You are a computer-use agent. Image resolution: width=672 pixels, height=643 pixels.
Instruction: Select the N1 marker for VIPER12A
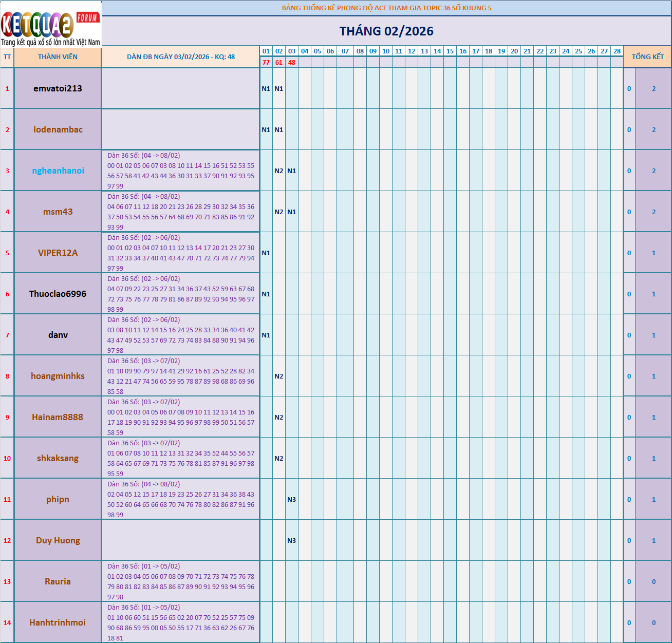point(266,252)
